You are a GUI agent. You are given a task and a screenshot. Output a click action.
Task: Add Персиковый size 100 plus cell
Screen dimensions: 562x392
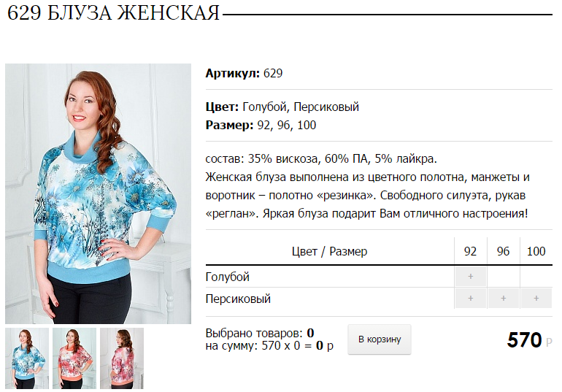(x=536, y=298)
